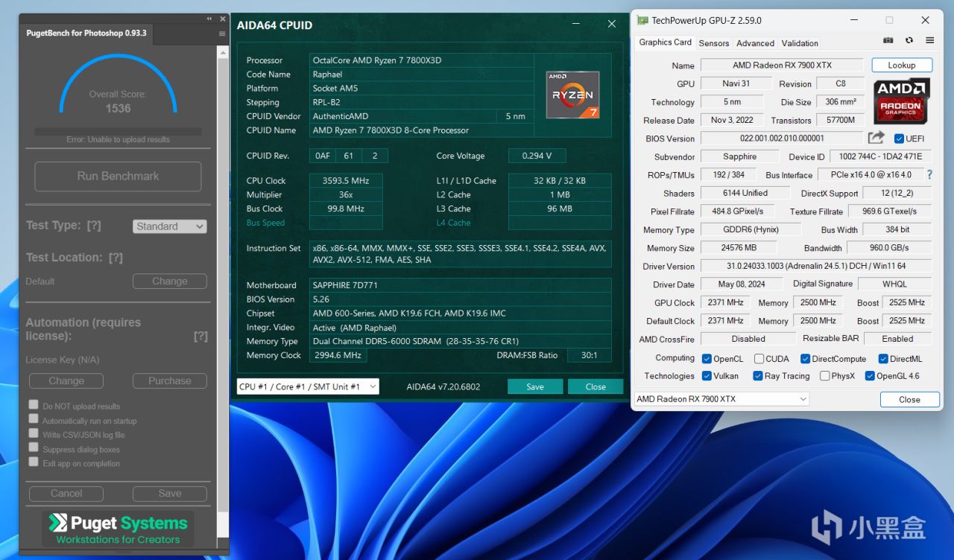This screenshot has height=560, width=954.
Task: Click Save in the AIDA64 CPUID window
Action: tap(535, 386)
